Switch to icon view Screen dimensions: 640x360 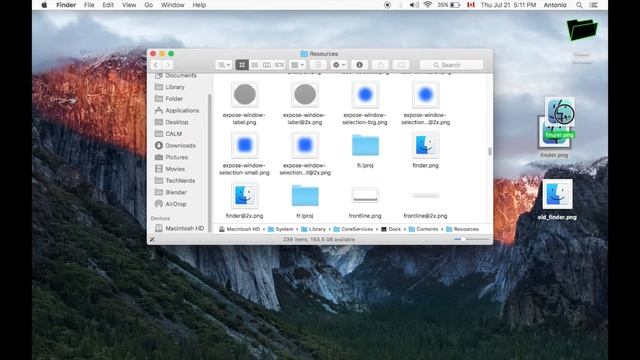(242, 65)
